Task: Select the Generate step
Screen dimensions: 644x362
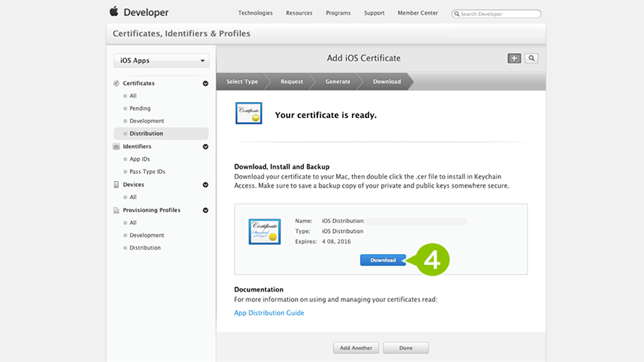Action: (338, 81)
